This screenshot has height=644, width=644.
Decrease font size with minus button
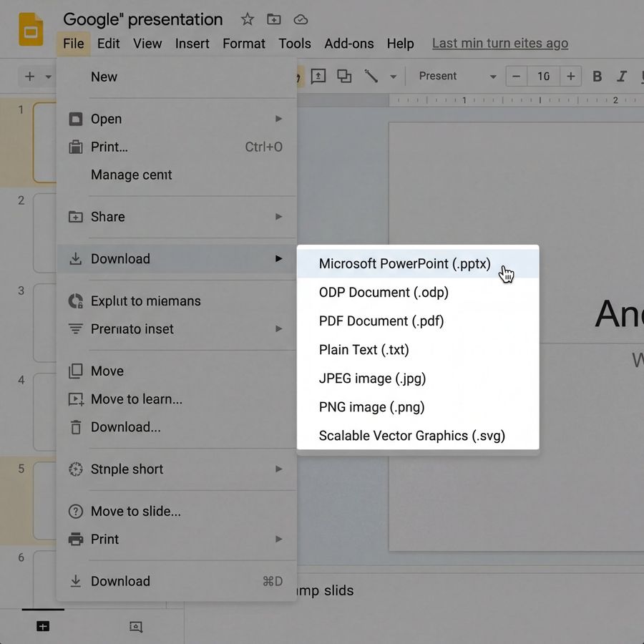[x=517, y=77]
